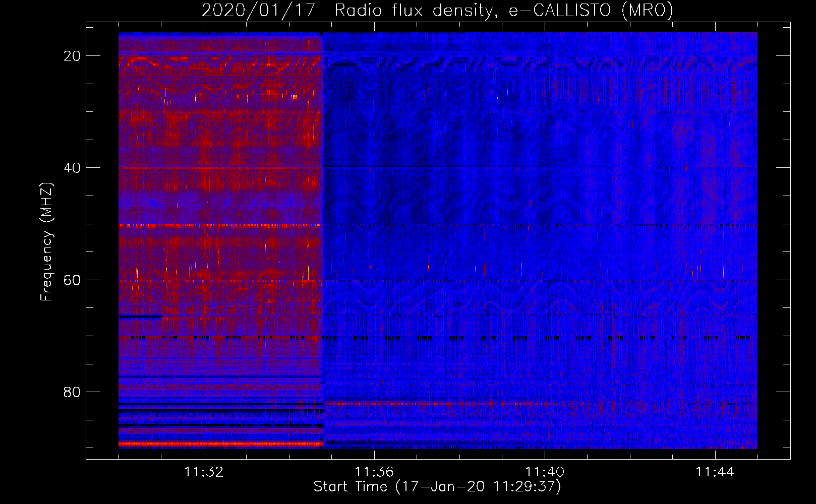The height and width of the screenshot is (504, 816).
Task: Click the '20' frequency tick label
Action: pos(73,56)
